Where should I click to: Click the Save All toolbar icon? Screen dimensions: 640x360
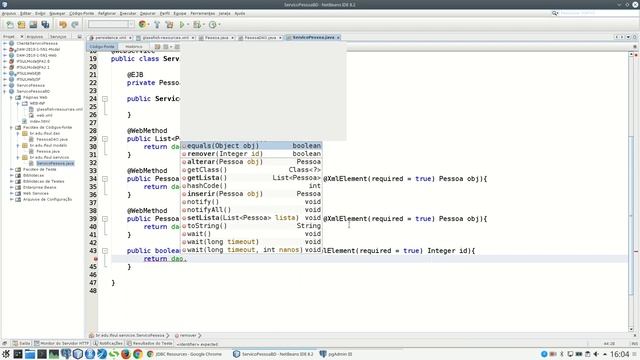(45, 25)
